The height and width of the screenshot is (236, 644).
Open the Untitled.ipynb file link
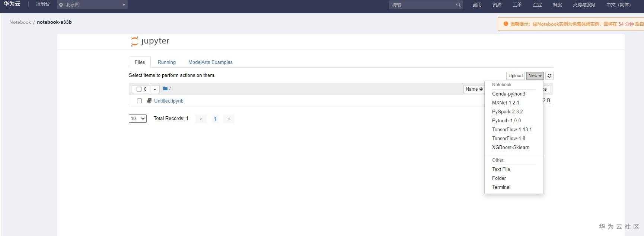(169, 101)
